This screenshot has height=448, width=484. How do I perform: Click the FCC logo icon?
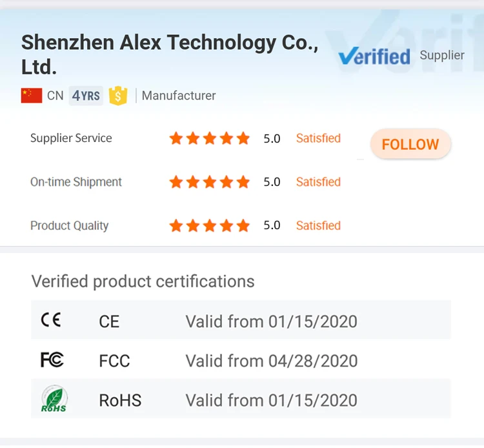coord(52,360)
